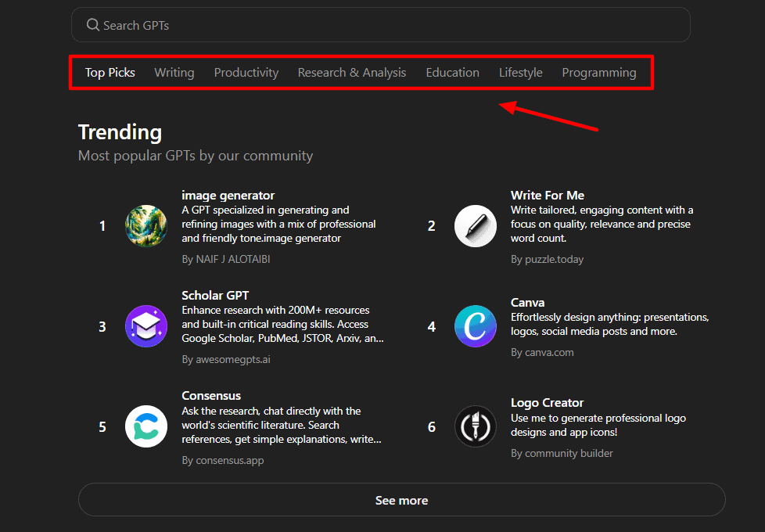Switch to the Writing tab
This screenshot has height=532, width=765.
click(x=174, y=73)
